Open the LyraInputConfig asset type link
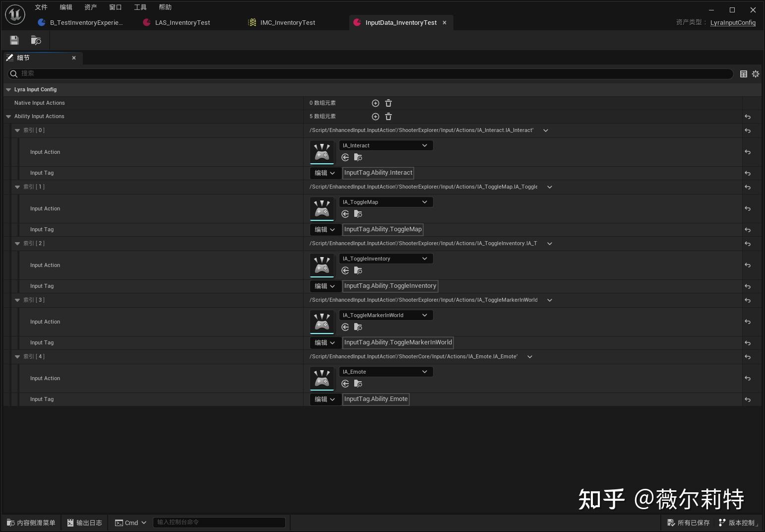 [733, 22]
